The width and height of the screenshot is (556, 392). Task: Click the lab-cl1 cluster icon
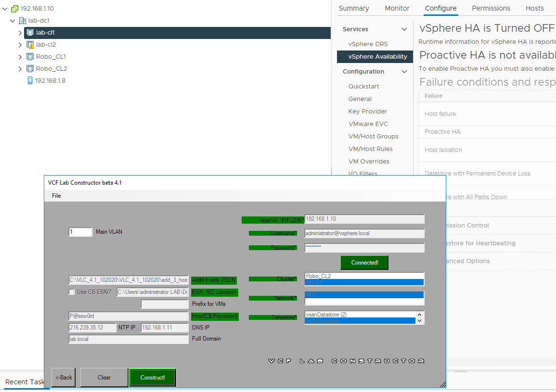point(30,33)
